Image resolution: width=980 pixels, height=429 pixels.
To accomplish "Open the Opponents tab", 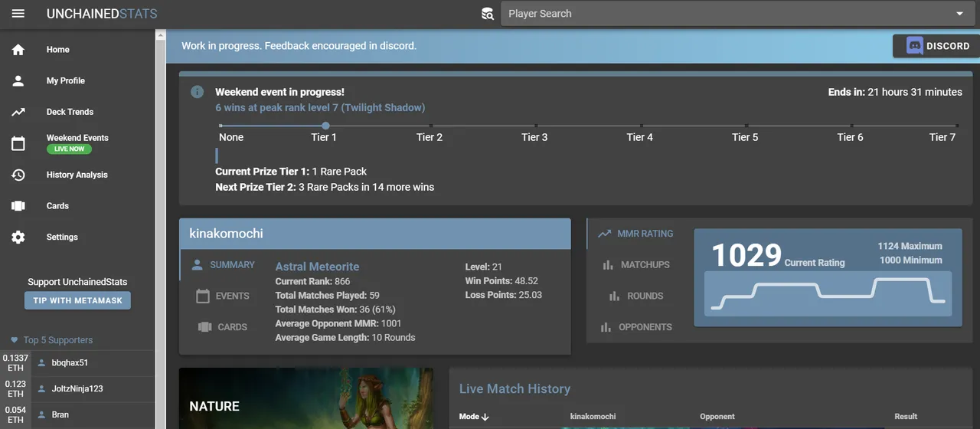I will coord(636,327).
